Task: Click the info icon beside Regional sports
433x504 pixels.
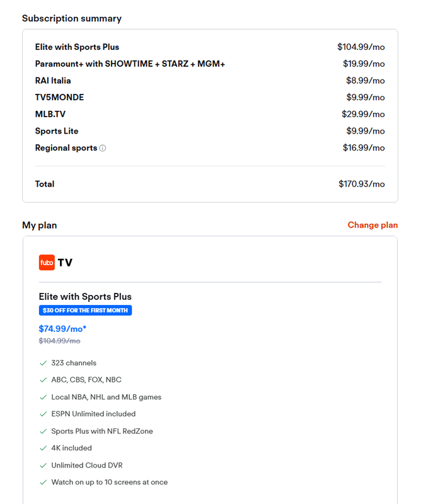Action: click(103, 149)
